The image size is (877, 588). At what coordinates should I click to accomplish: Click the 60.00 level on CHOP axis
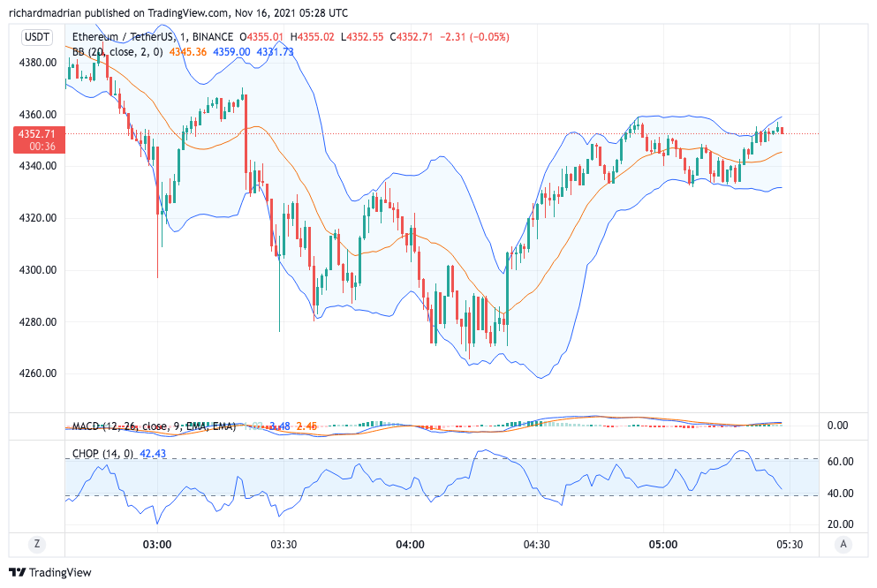[x=840, y=462]
